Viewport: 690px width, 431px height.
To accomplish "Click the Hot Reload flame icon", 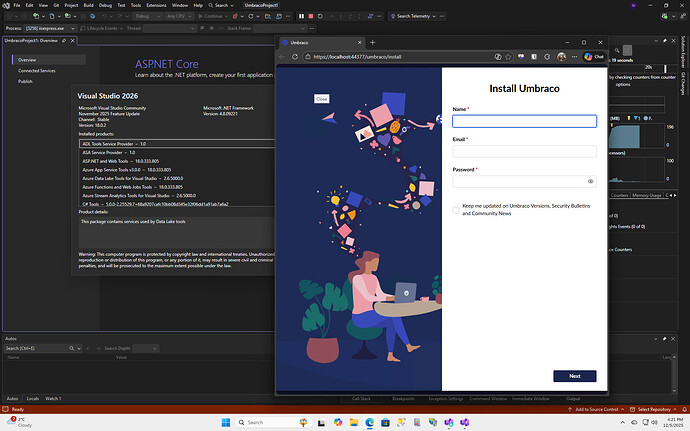I will tap(235, 16).
